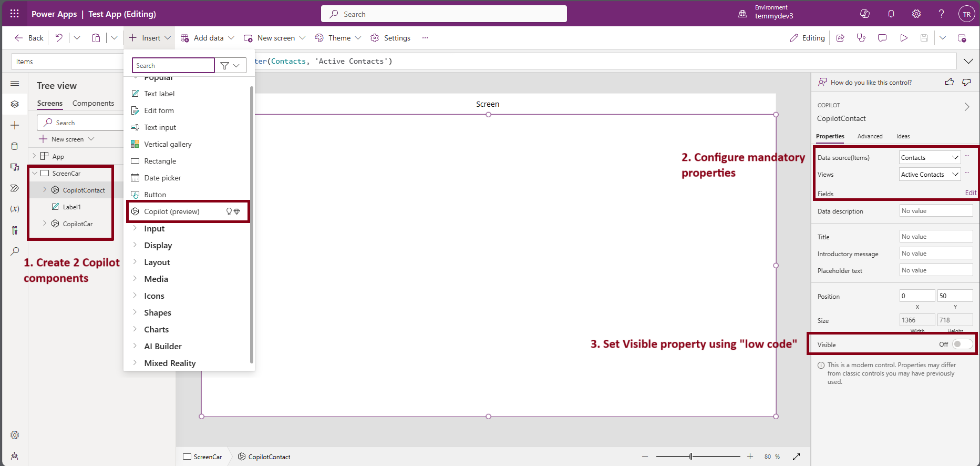Click Add data in toolbar
The image size is (980, 466).
point(208,38)
